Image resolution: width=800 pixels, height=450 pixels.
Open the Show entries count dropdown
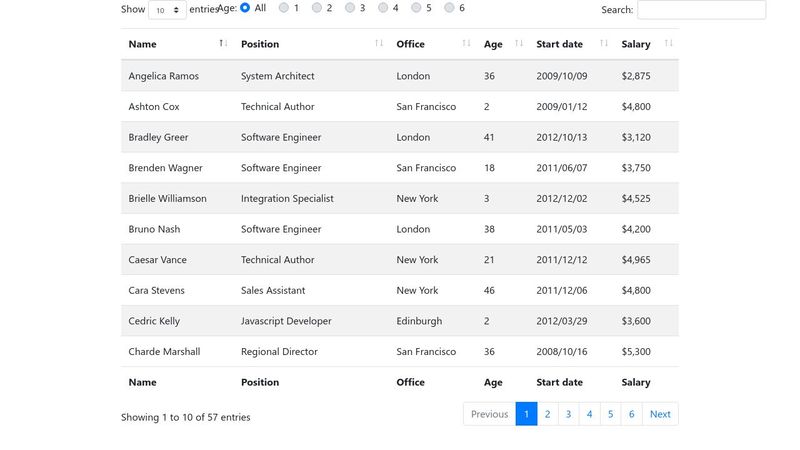167,10
